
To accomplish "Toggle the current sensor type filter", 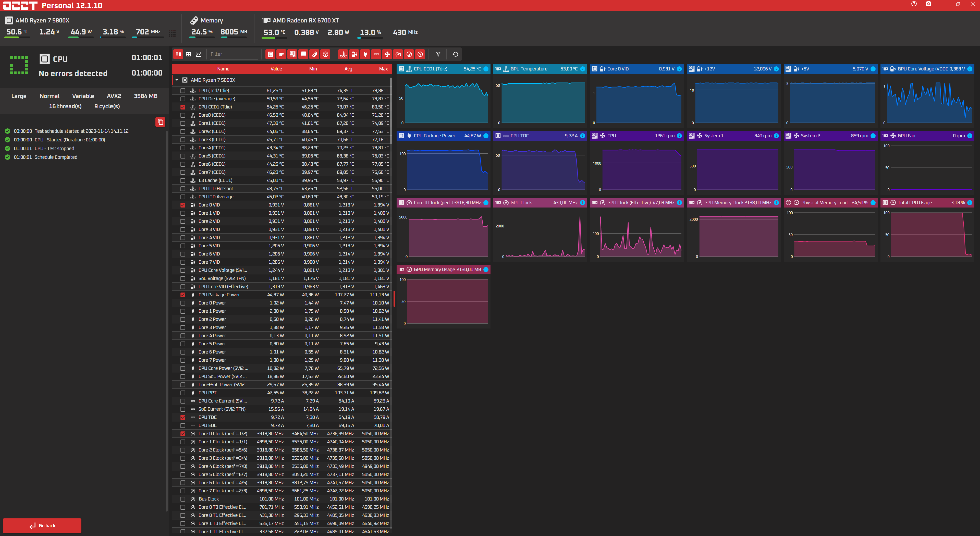I will tap(376, 54).
